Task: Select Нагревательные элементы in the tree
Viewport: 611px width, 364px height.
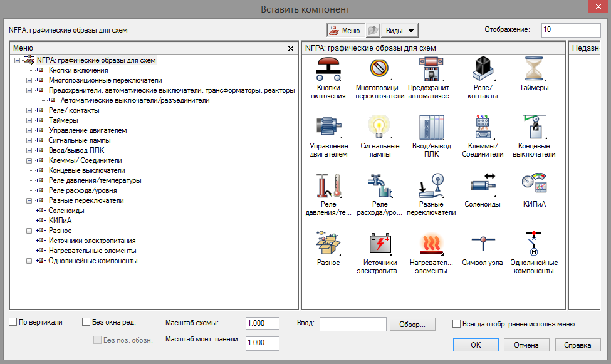Action: click(92, 251)
